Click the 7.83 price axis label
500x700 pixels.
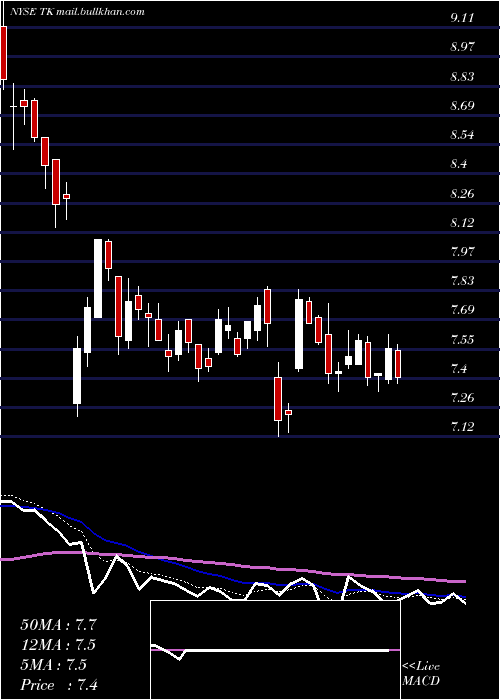[462, 281]
